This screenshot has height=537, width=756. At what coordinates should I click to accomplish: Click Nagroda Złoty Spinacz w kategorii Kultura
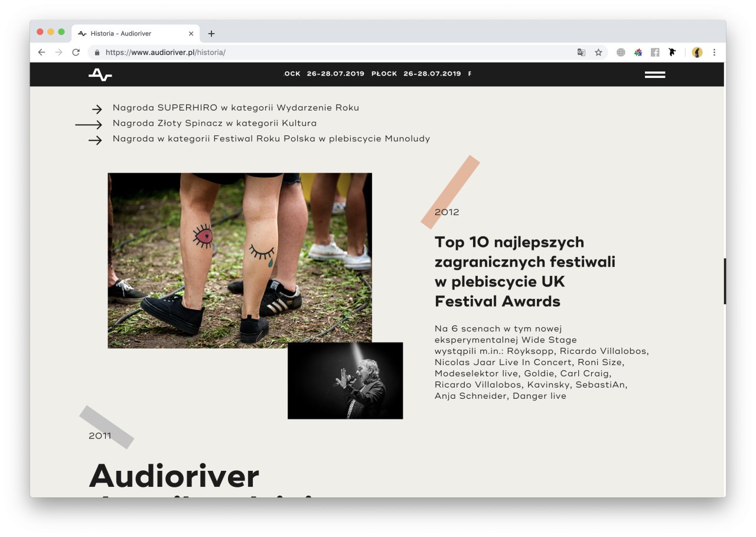[x=214, y=123]
